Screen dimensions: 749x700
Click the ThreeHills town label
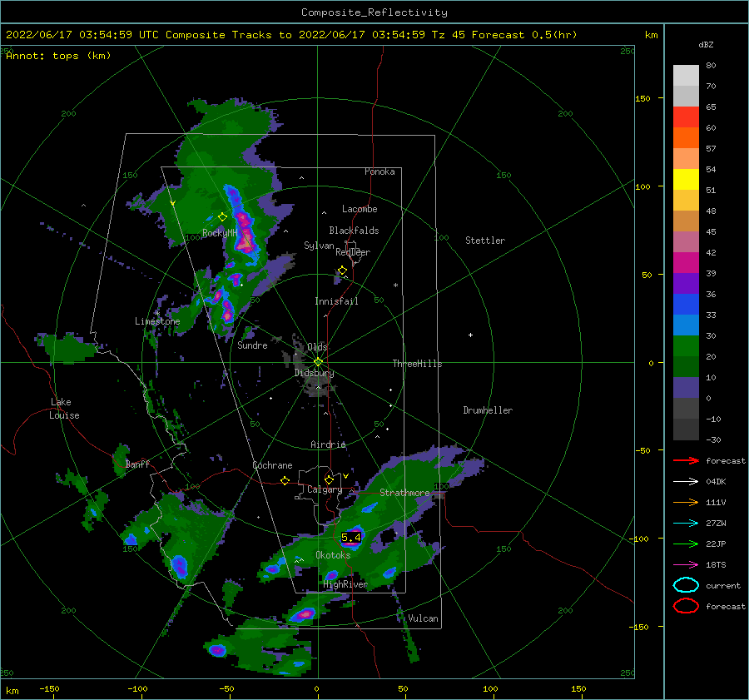tap(417, 364)
